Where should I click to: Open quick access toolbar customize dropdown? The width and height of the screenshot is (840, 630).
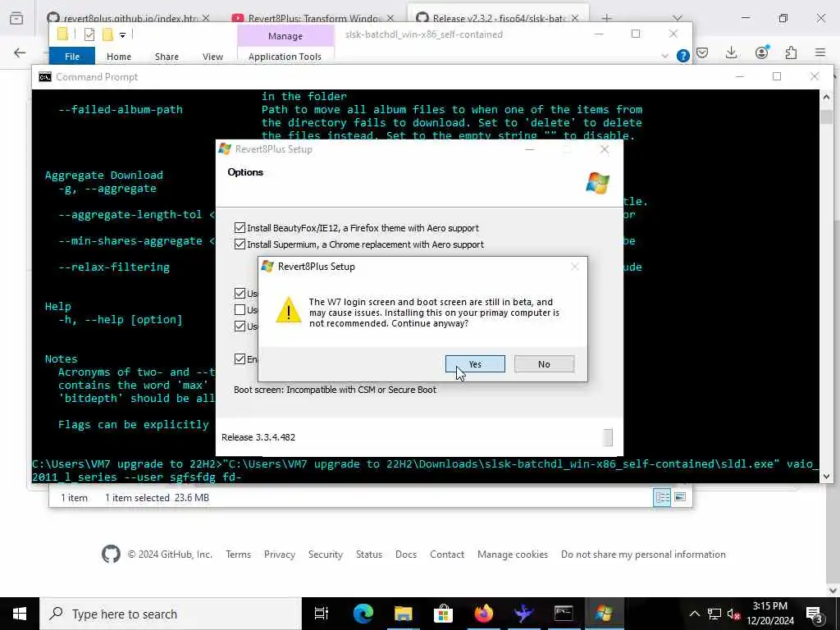point(123,35)
